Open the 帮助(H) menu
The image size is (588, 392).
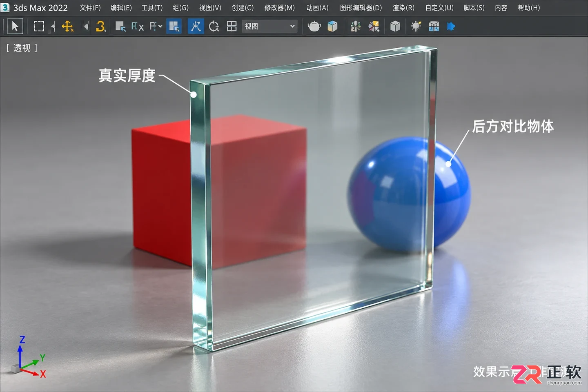(529, 8)
